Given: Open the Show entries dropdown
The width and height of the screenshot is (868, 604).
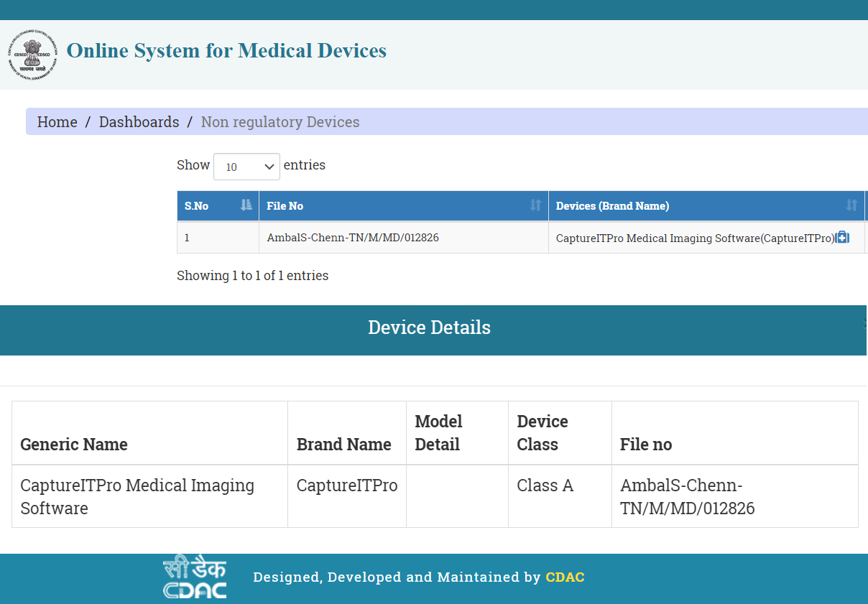Looking at the screenshot, I should tap(246, 167).
